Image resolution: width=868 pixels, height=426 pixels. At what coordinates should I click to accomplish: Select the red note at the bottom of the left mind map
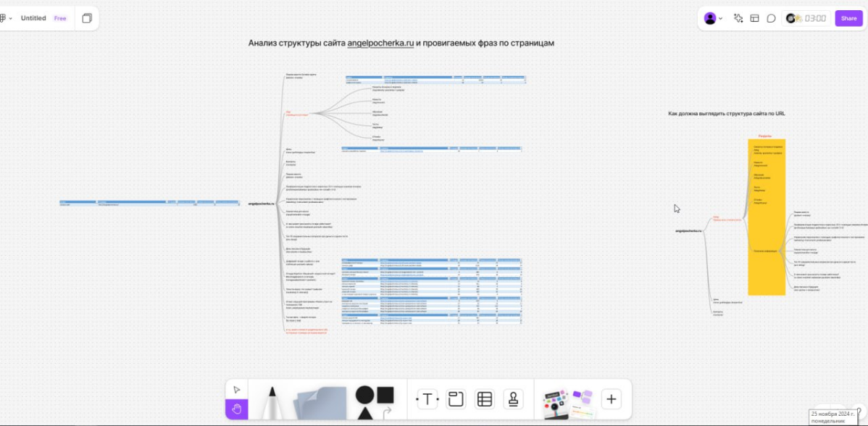pos(306,331)
